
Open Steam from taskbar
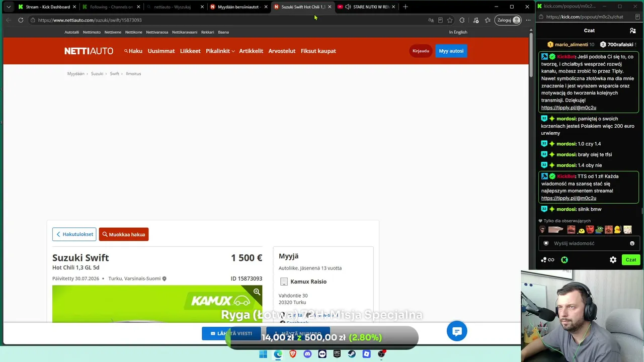(x=352, y=354)
